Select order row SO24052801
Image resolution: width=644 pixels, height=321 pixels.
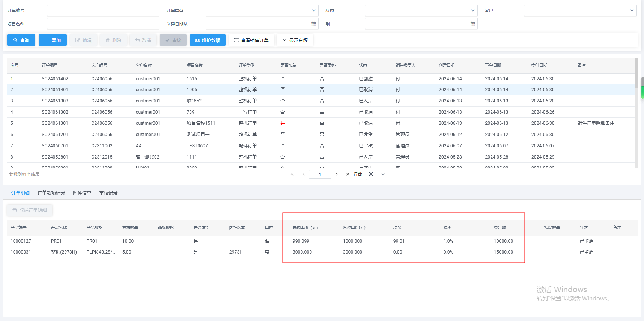pos(320,157)
